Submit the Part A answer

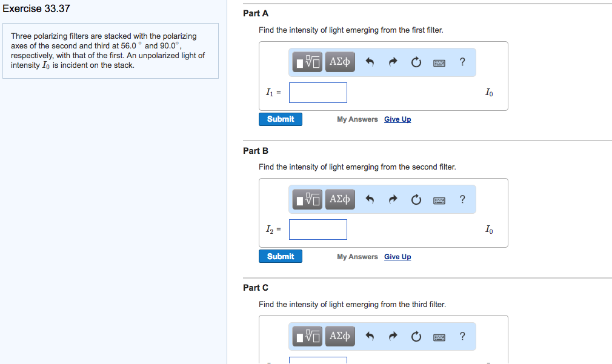[281, 119]
